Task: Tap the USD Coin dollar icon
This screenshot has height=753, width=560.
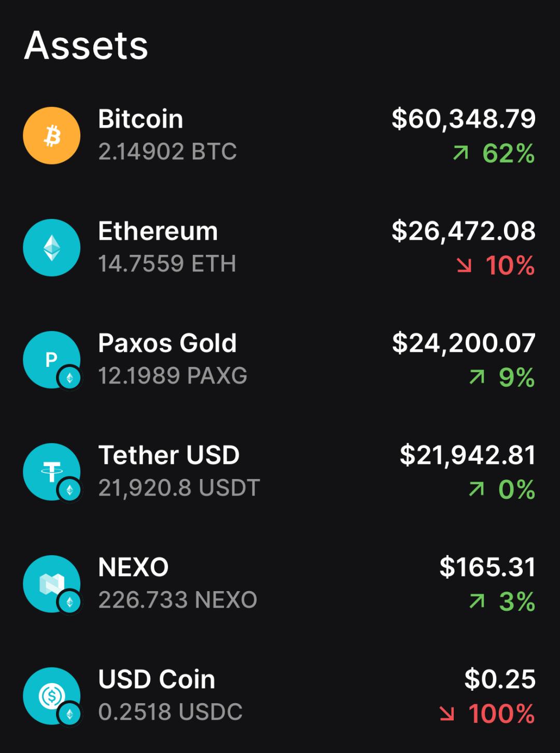Action: tap(51, 696)
